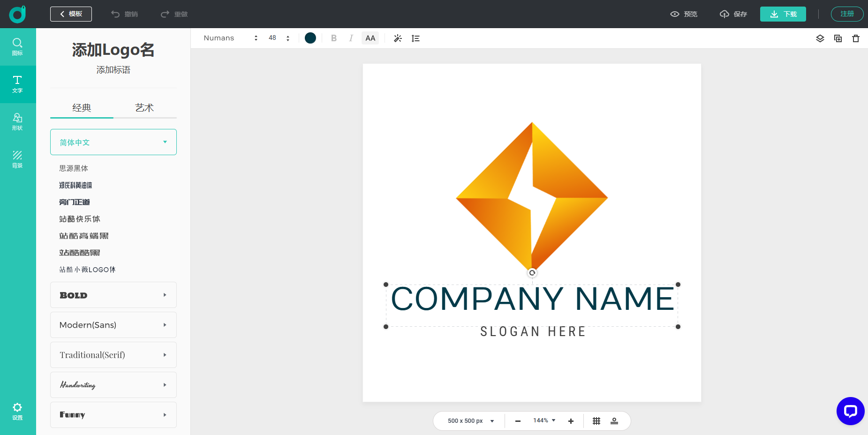Select the 经典 font tab
This screenshot has width=868, height=435.
click(82, 108)
